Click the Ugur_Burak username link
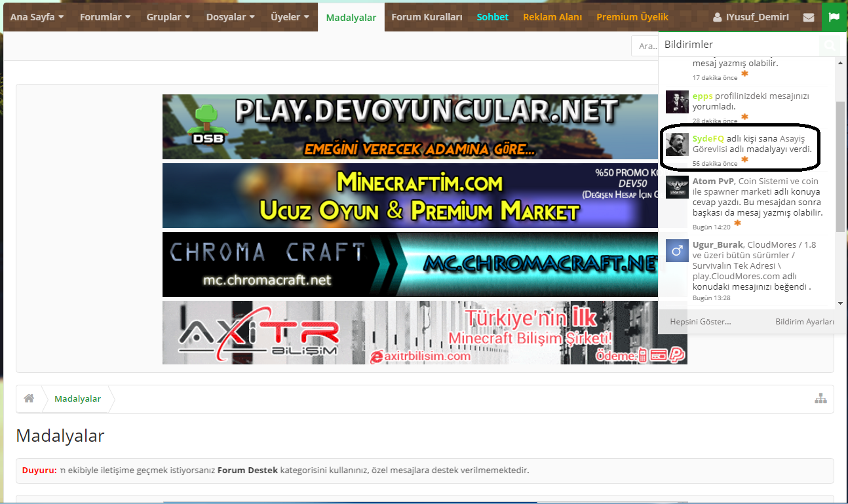Image resolution: width=848 pixels, height=504 pixels. (718, 244)
